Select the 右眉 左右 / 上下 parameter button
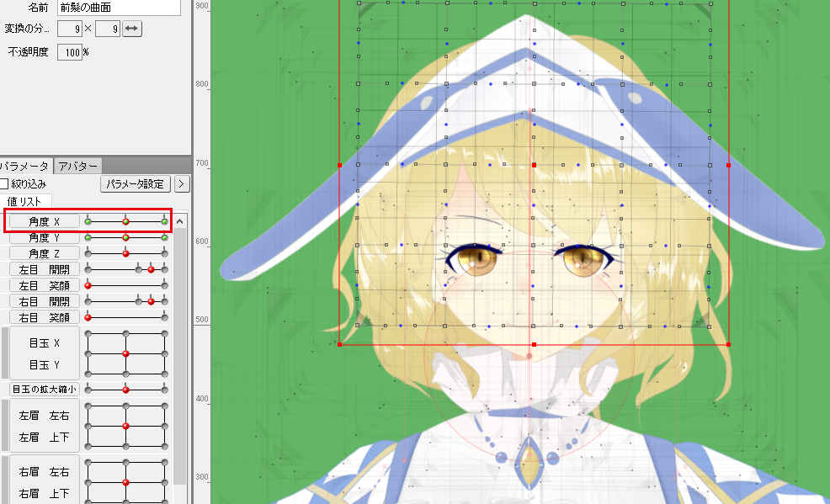The image size is (830, 504). (x=45, y=480)
